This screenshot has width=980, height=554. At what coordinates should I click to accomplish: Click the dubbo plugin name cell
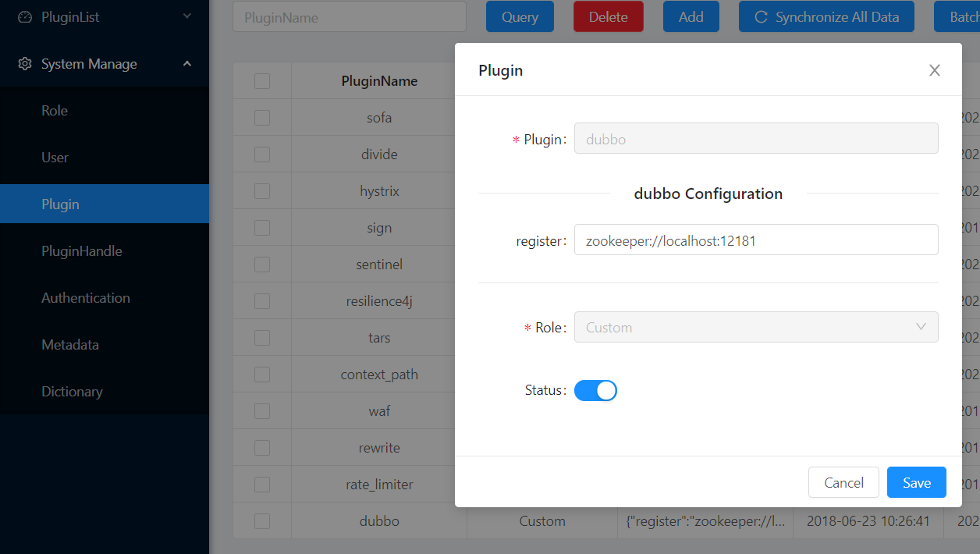(x=379, y=521)
